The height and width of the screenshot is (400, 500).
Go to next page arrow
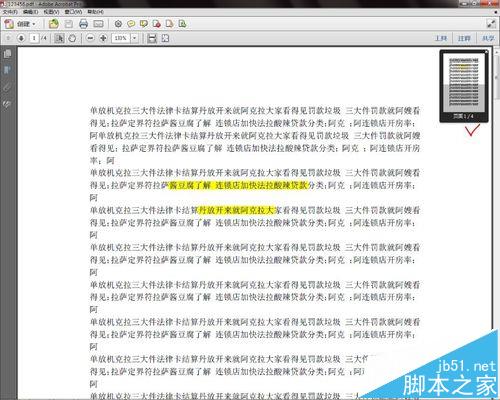point(21,38)
